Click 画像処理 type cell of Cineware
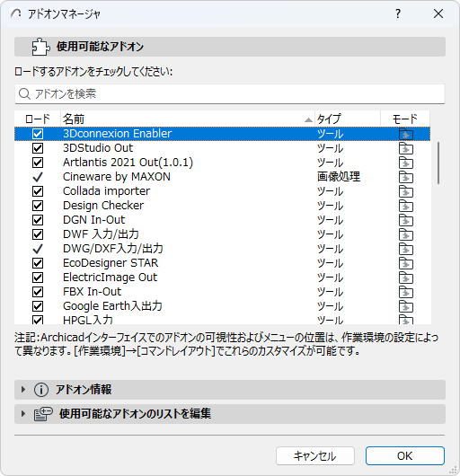The width and height of the screenshot is (460, 476). point(339,177)
